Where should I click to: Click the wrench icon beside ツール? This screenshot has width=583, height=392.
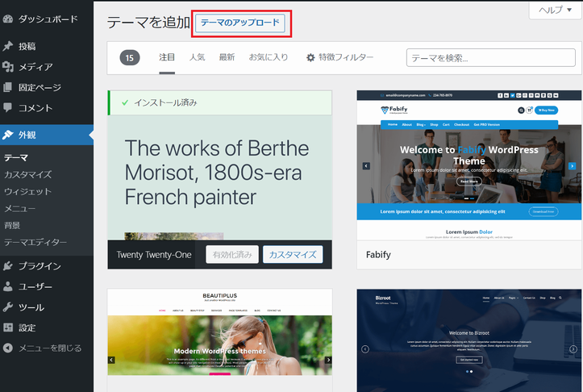(8, 307)
